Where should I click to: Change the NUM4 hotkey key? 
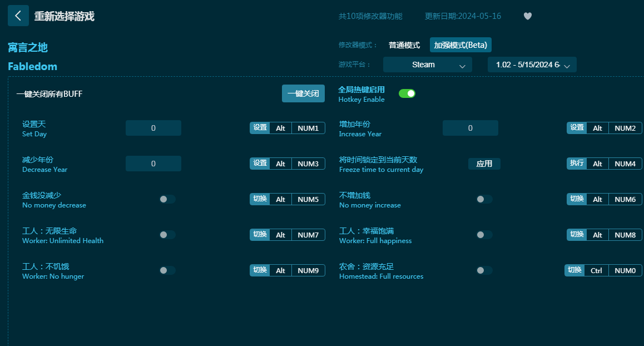tap(625, 164)
